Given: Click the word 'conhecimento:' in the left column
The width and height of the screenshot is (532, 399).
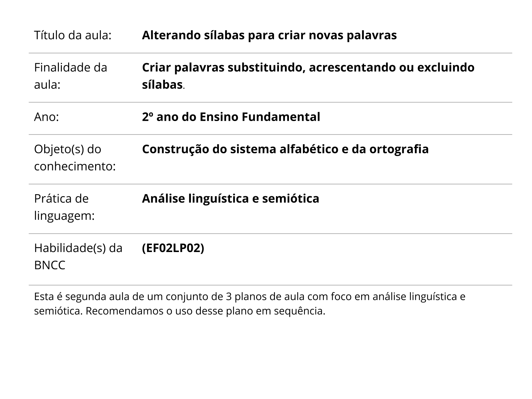Looking at the screenshot, I should click(x=75, y=166).
